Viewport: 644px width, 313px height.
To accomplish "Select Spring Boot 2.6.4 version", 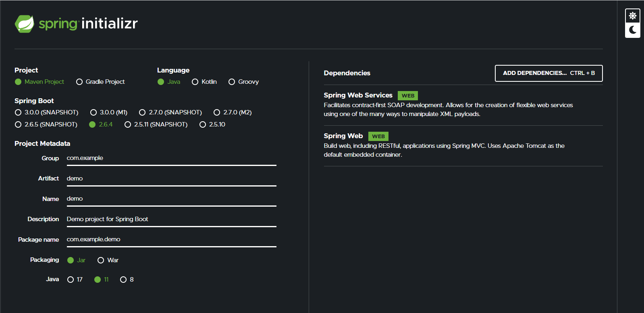I will (x=101, y=124).
